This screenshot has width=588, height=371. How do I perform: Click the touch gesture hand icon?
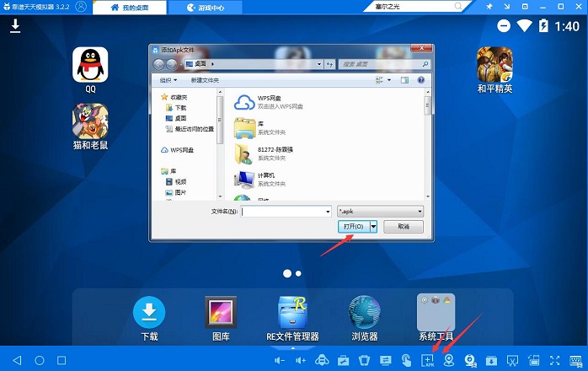point(406,361)
